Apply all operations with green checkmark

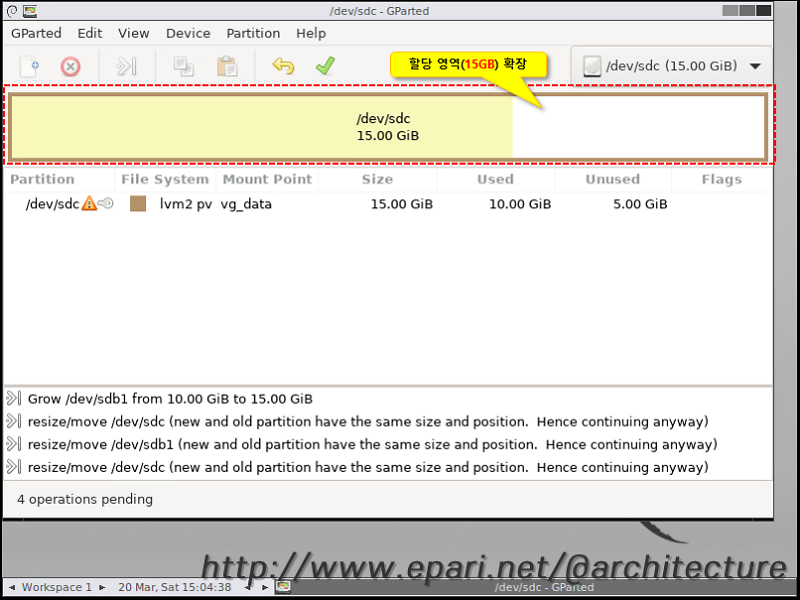[x=326, y=66]
